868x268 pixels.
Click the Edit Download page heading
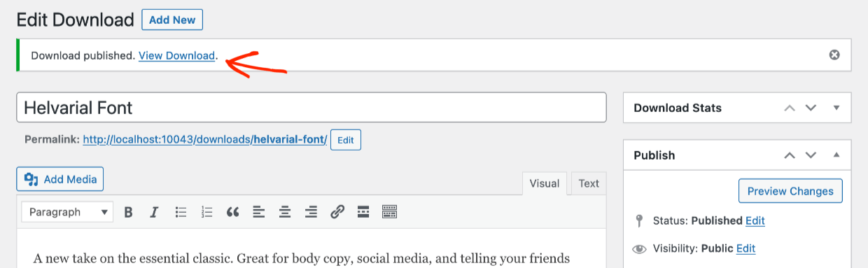click(75, 20)
